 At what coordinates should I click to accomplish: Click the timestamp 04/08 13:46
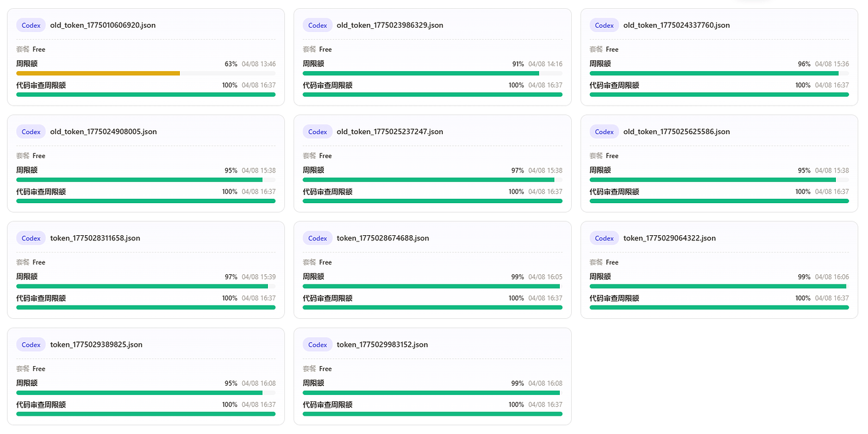click(x=259, y=64)
